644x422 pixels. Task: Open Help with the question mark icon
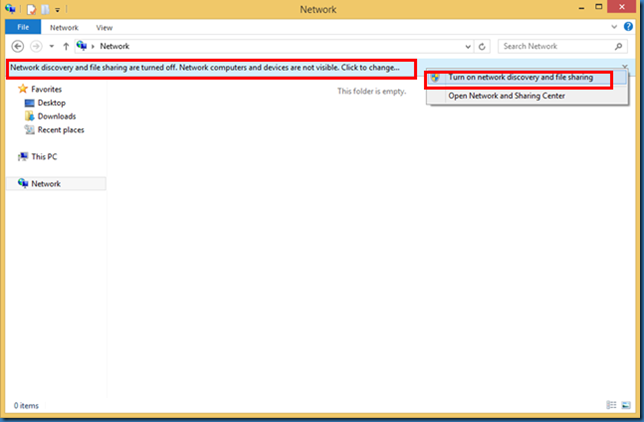(x=628, y=27)
